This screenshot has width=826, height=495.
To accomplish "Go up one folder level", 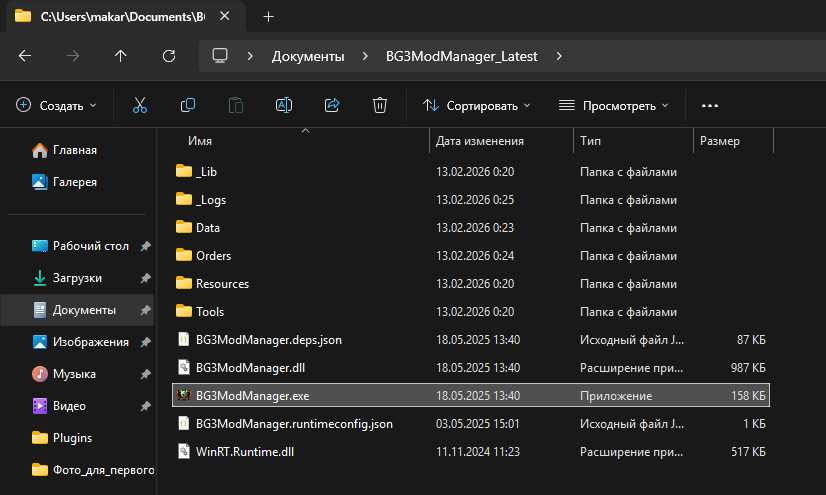I will [x=121, y=56].
